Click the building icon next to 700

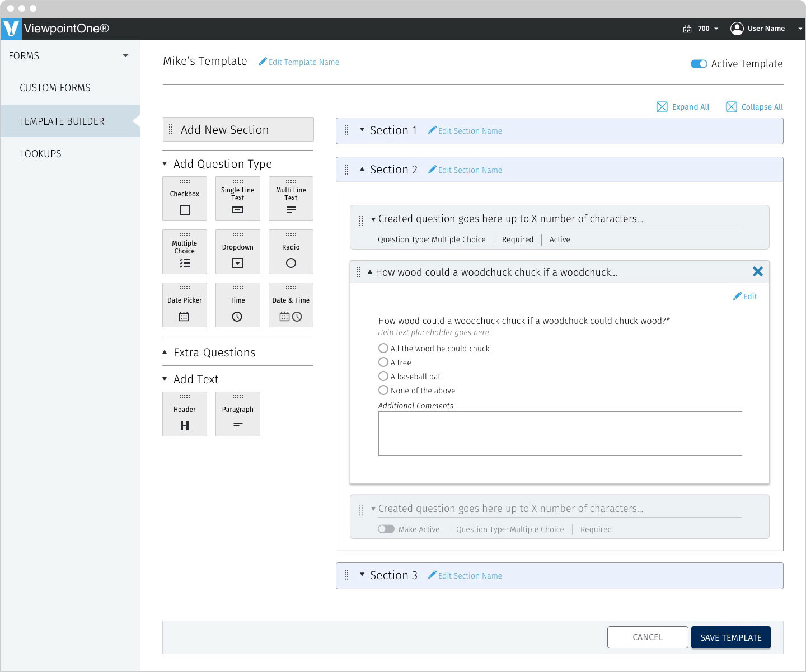(687, 29)
